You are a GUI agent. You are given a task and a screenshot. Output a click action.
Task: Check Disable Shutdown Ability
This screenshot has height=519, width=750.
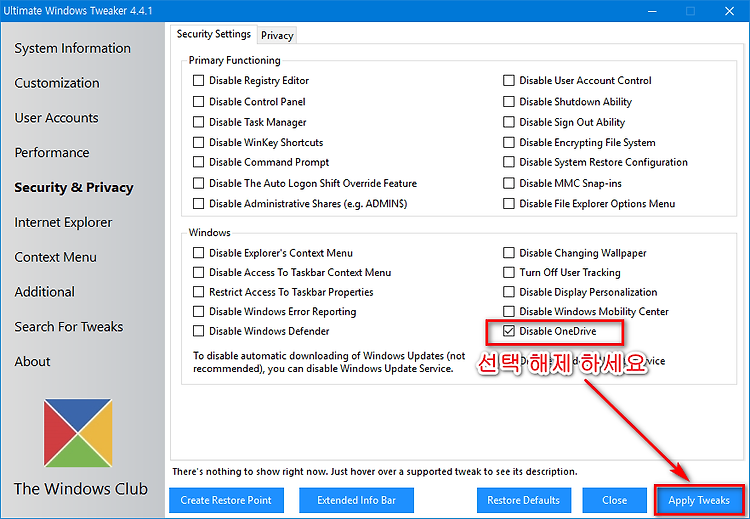coord(508,101)
